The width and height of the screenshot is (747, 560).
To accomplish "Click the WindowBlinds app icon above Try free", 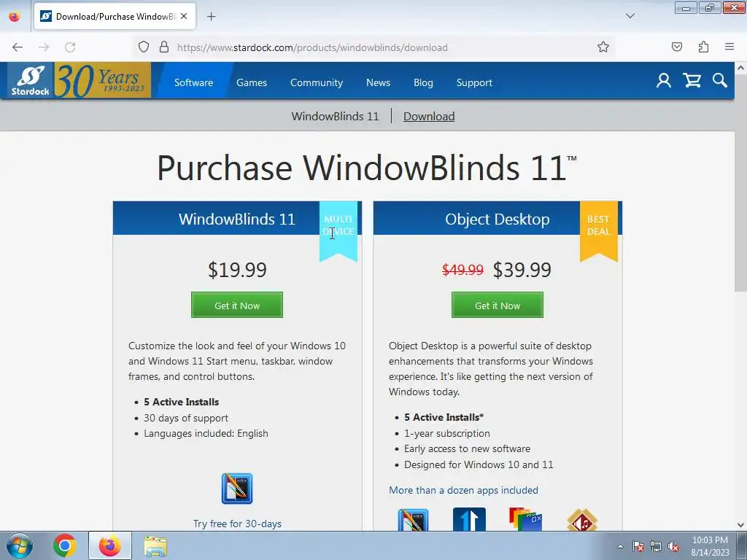I will click(237, 489).
